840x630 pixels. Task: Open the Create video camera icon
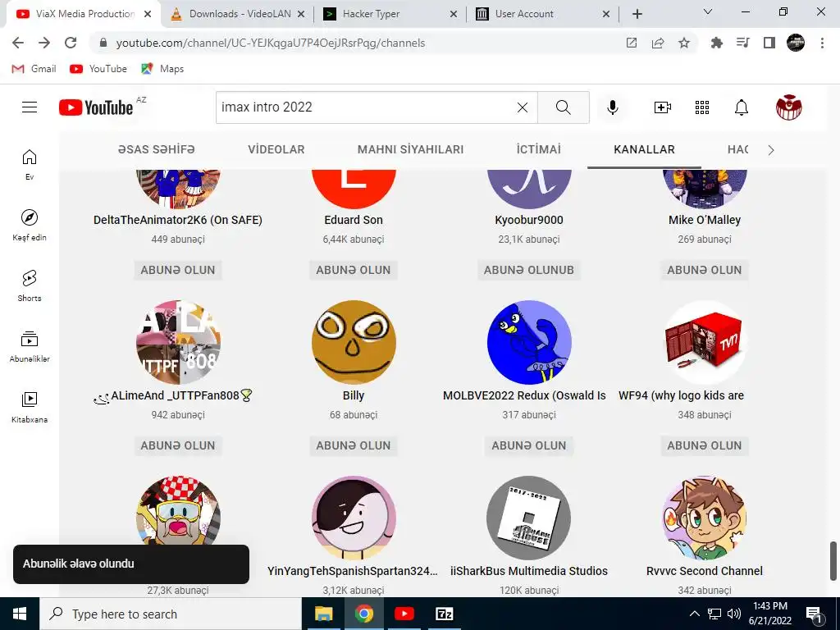pyautogui.click(x=662, y=107)
